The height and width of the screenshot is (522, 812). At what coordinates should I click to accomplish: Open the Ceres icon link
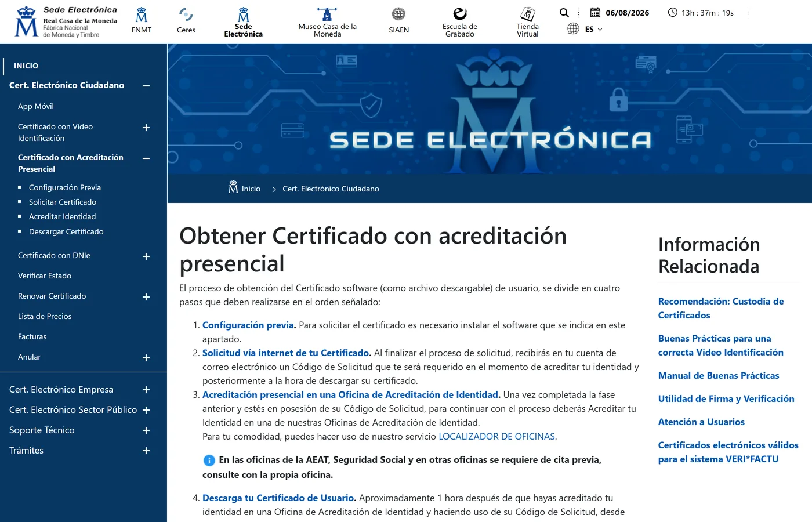pos(186,14)
